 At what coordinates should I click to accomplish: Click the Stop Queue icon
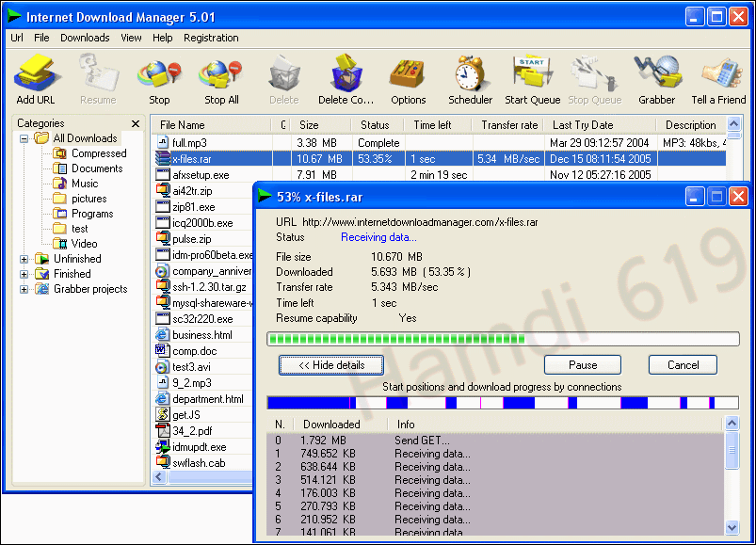[x=594, y=74]
